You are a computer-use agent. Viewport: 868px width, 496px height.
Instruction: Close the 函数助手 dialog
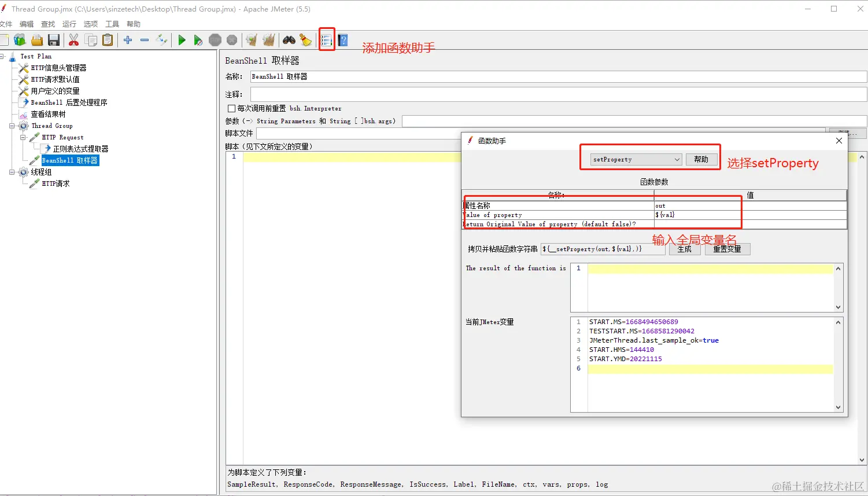point(839,141)
